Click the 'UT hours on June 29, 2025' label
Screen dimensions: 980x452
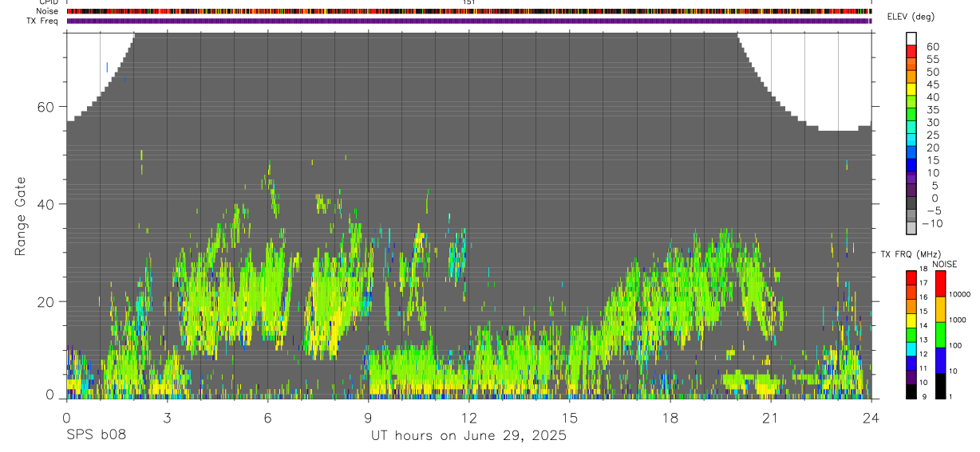[468, 435]
